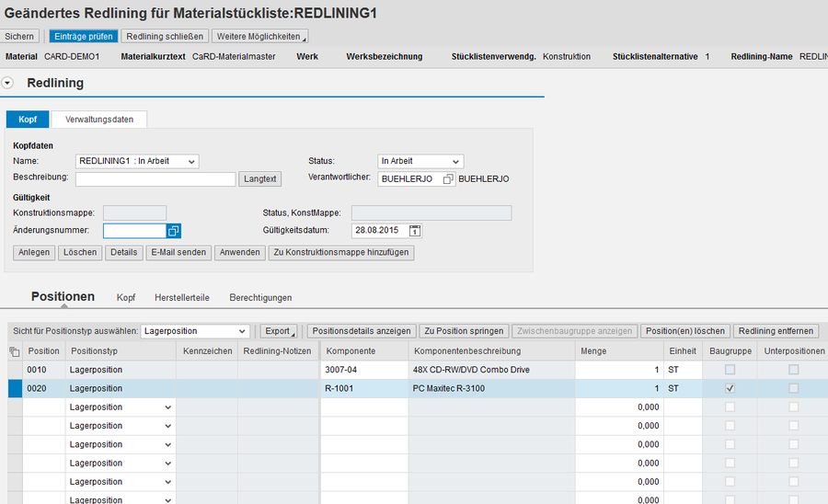Click Menge cell of position 0010
Screen dimensions: 828x504
[x=619, y=370]
